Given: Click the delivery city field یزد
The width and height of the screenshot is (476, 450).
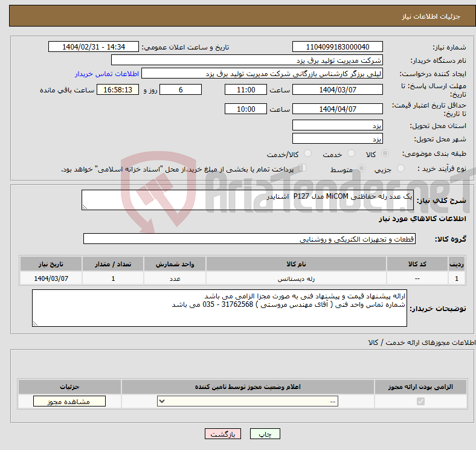Looking at the screenshot, I should 337,138.
